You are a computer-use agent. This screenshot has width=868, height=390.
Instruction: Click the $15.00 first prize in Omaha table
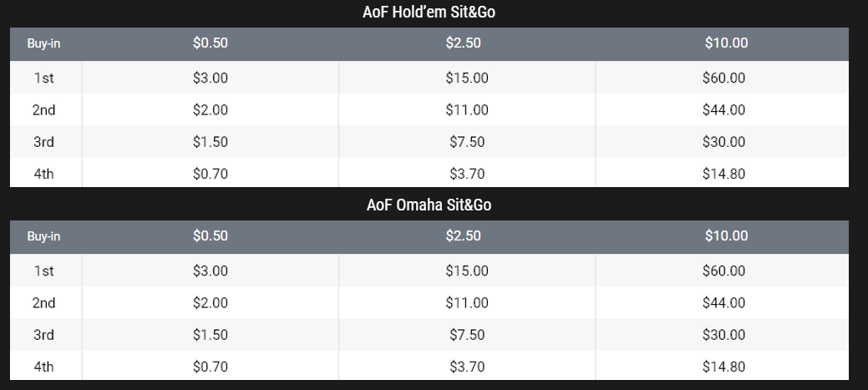pyautogui.click(x=467, y=271)
